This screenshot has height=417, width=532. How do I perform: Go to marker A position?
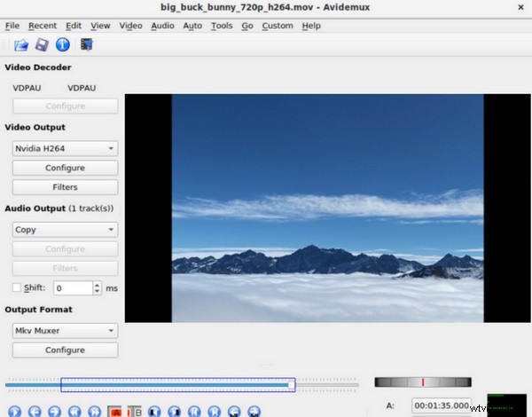tap(234, 412)
